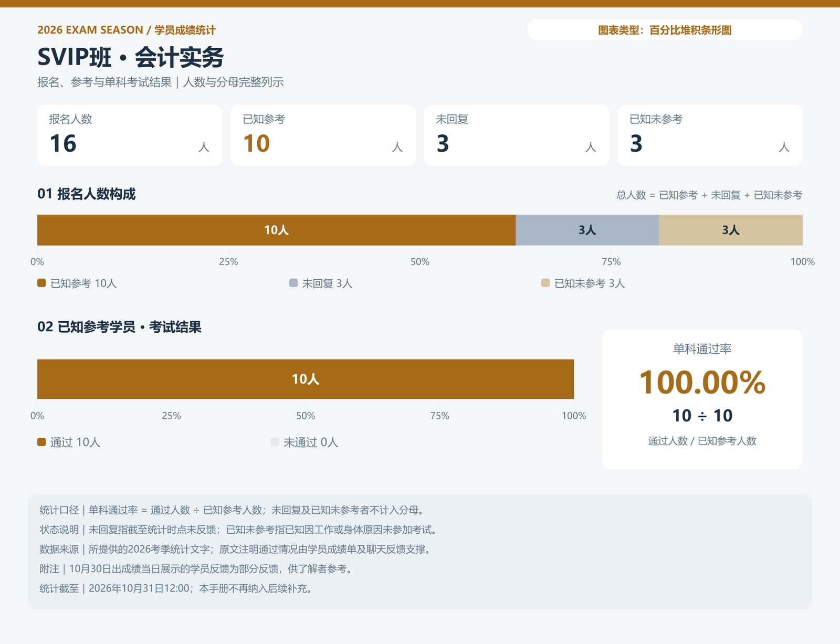
Task: Select the 报名人数 16 card
Action: coord(130,135)
